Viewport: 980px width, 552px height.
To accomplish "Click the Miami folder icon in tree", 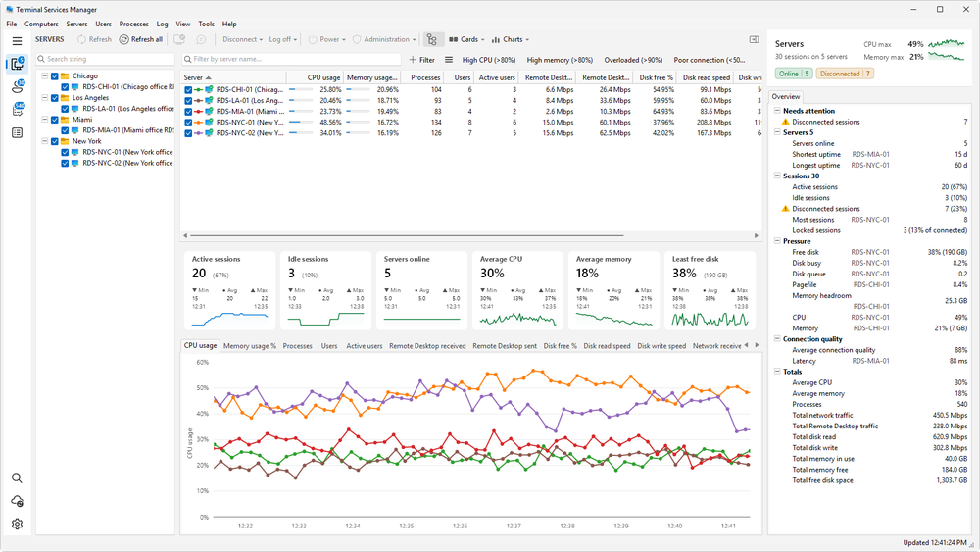I will tap(65, 120).
